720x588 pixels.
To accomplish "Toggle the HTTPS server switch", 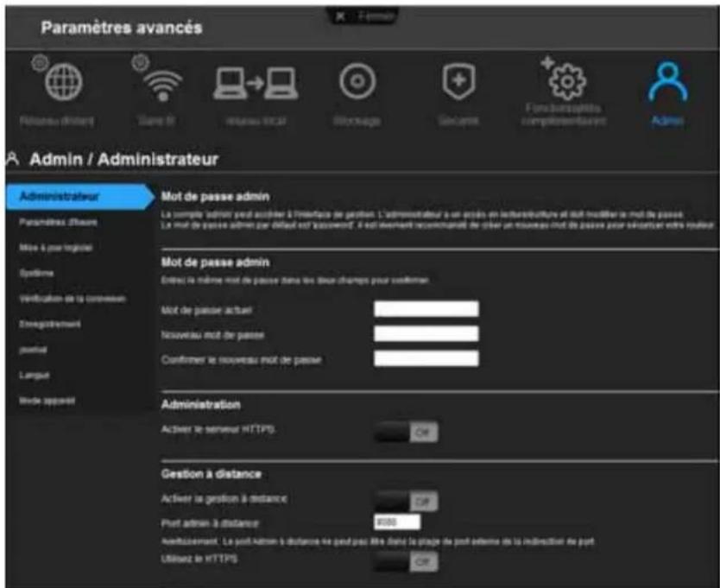I will click(x=406, y=433).
